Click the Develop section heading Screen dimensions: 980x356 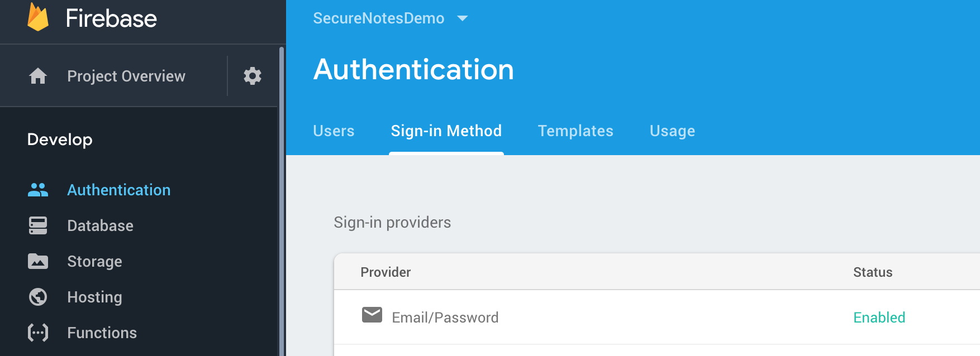(x=60, y=139)
